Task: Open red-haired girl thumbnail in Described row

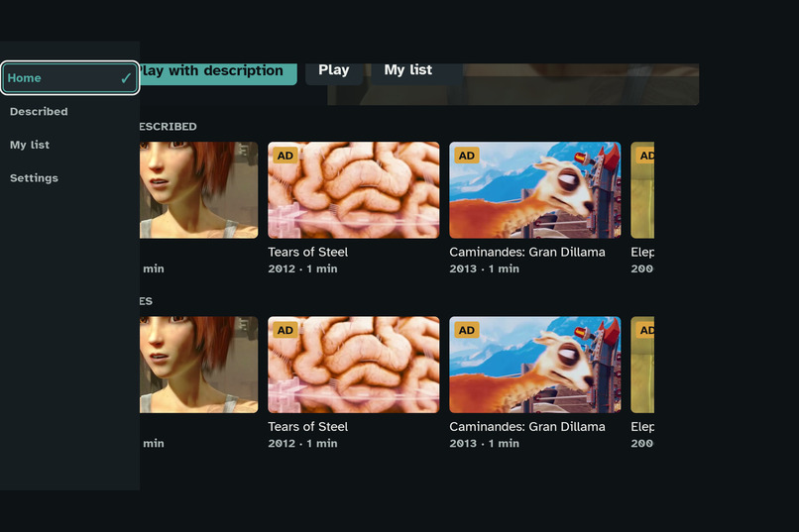Action: (x=198, y=190)
